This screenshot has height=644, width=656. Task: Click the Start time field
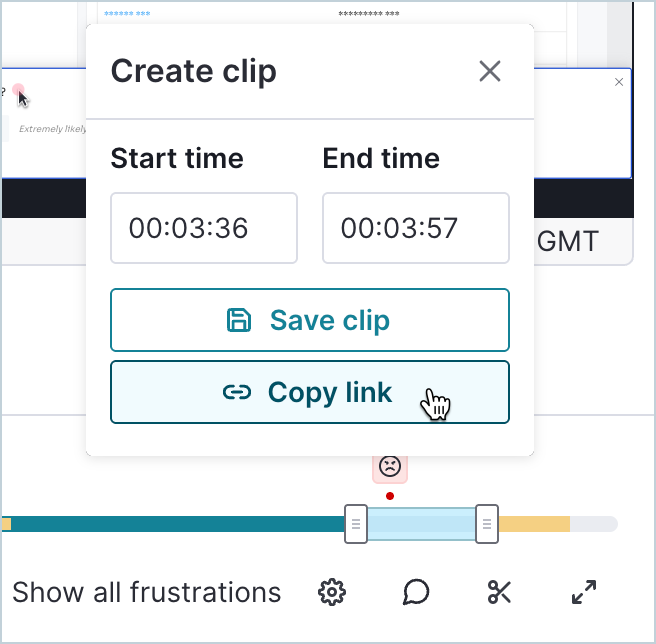[204, 228]
